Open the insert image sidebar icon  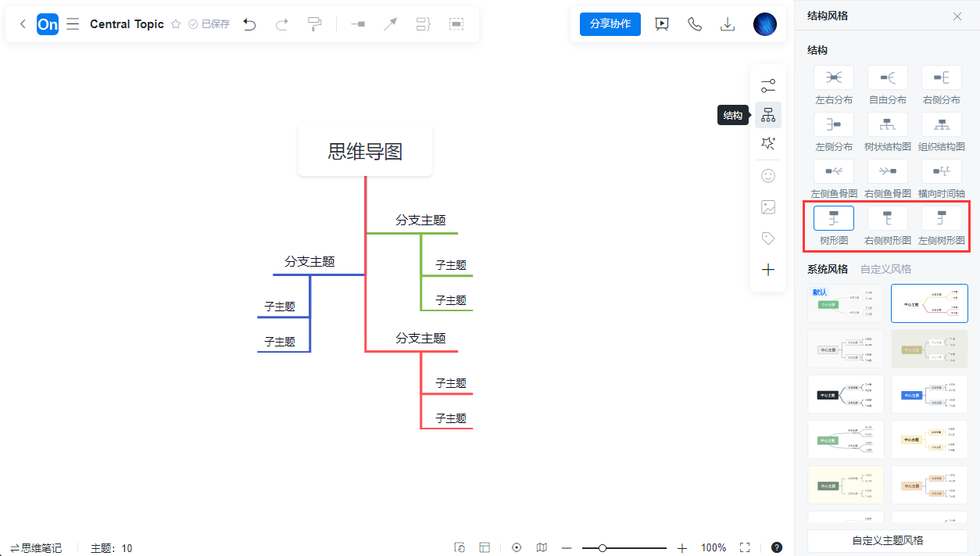pyautogui.click(x=768, y=207)
